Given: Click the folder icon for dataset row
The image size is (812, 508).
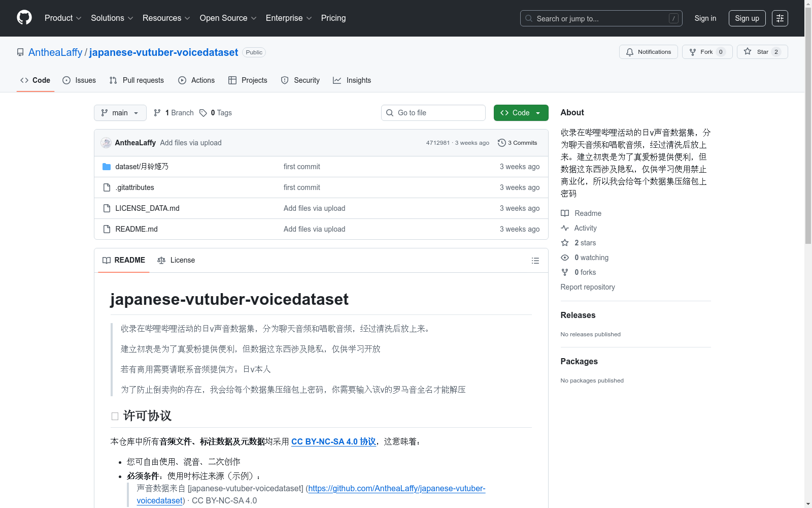Looking at the screenshot, I should tap(107, 167).
